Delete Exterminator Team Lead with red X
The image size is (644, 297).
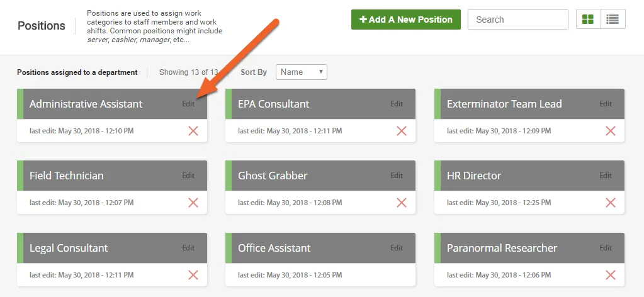pyautogui.click(x=611, y=131)
